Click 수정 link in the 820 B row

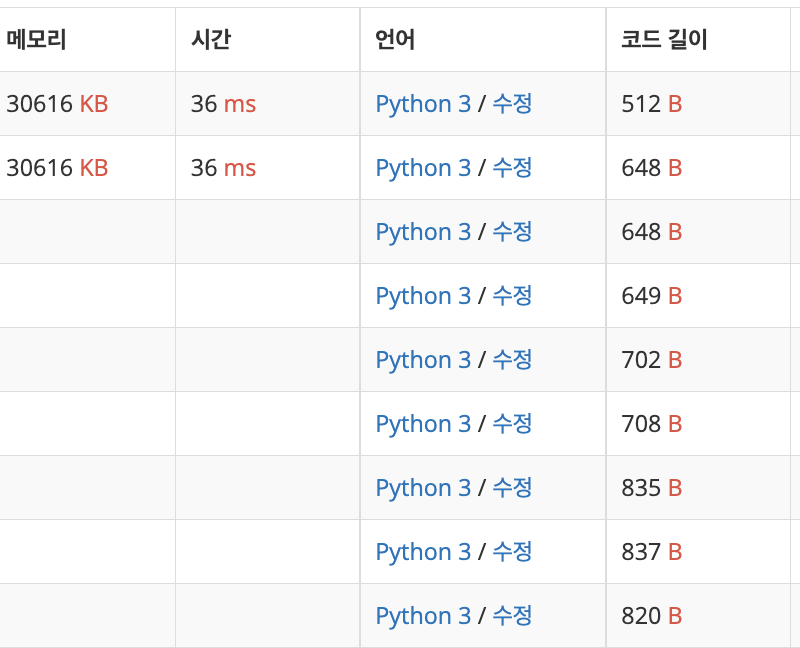point(512,615)
